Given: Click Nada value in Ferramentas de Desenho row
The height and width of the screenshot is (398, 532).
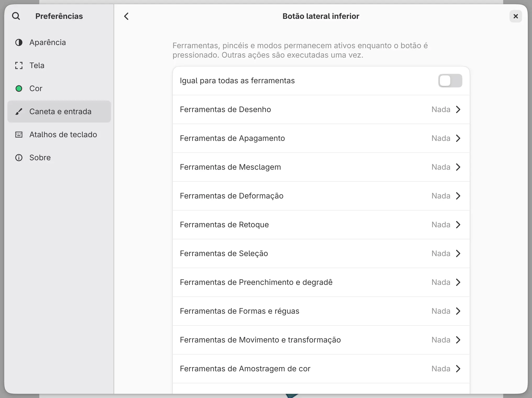Looking at the screenshot, I should coord(441,109).
